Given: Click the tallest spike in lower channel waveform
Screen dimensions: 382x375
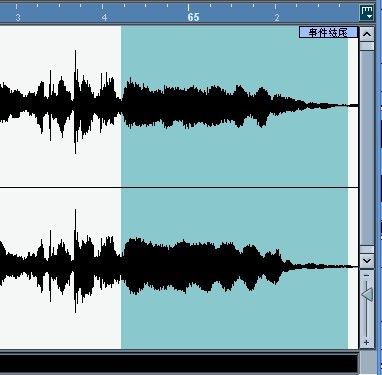Looking at the screenshot, I should 75,261.
